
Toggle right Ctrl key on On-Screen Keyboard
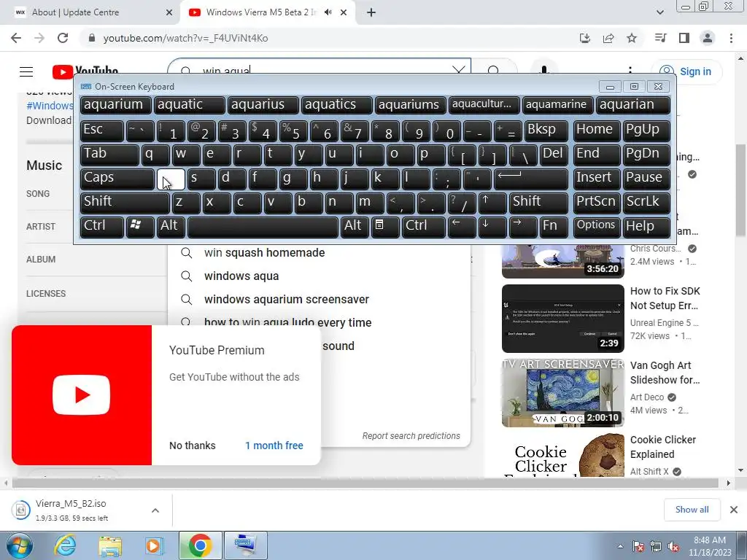[x=423, y=226]
